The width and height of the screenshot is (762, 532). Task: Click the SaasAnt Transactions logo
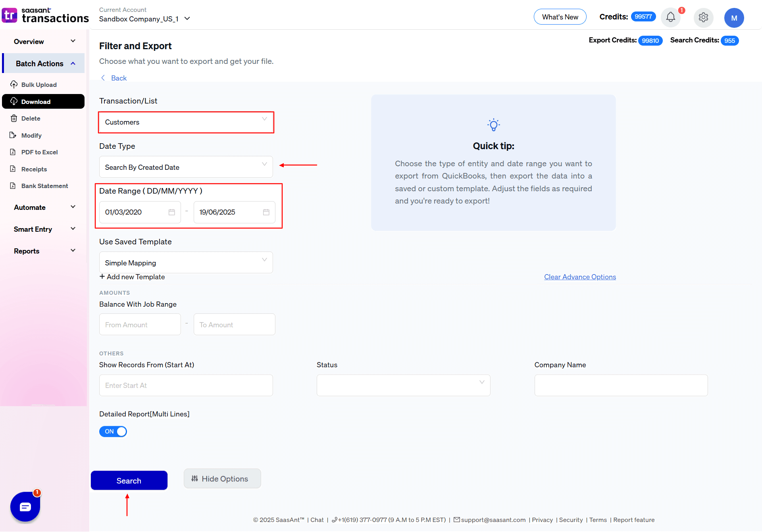(45, 15)
